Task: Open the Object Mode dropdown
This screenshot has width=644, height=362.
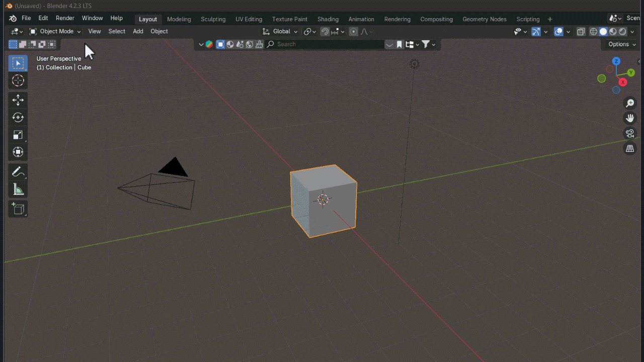Action: pos(55,31)
